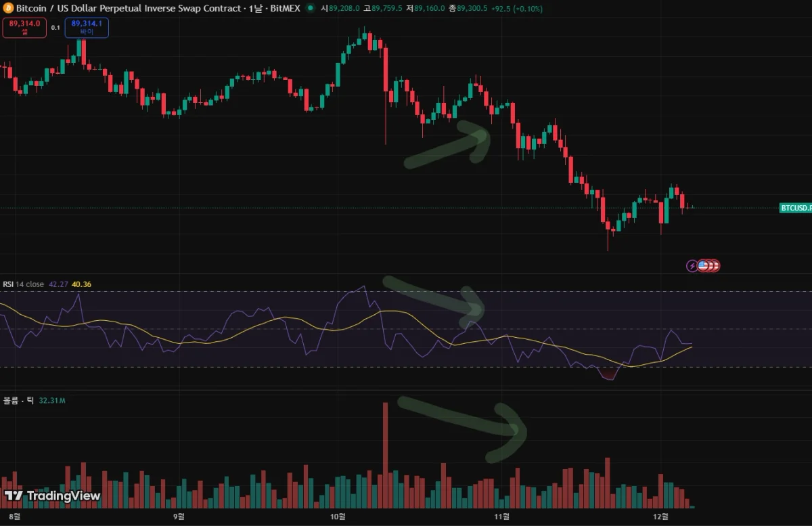This screenshot has width=812, height=526.
Task: Click the low price value 89,160.0
Action: [430, 9]
